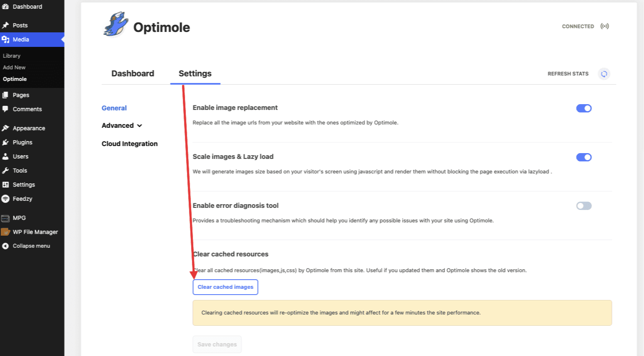Click the connected signal status icon
This screenshot has width=644, height=356.
(605, 26)
